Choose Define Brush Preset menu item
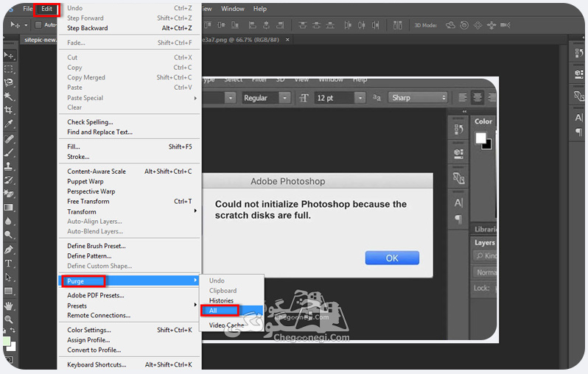 [129, 246]
